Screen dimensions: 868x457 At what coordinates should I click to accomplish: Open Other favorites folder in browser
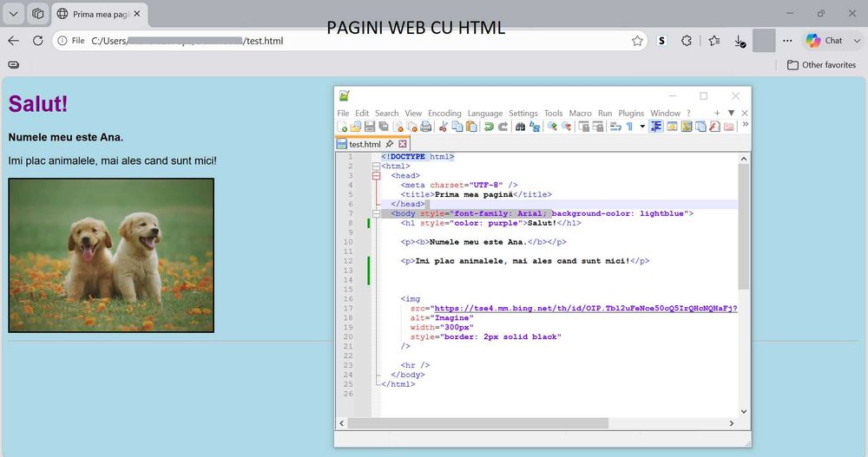[822, 65]
